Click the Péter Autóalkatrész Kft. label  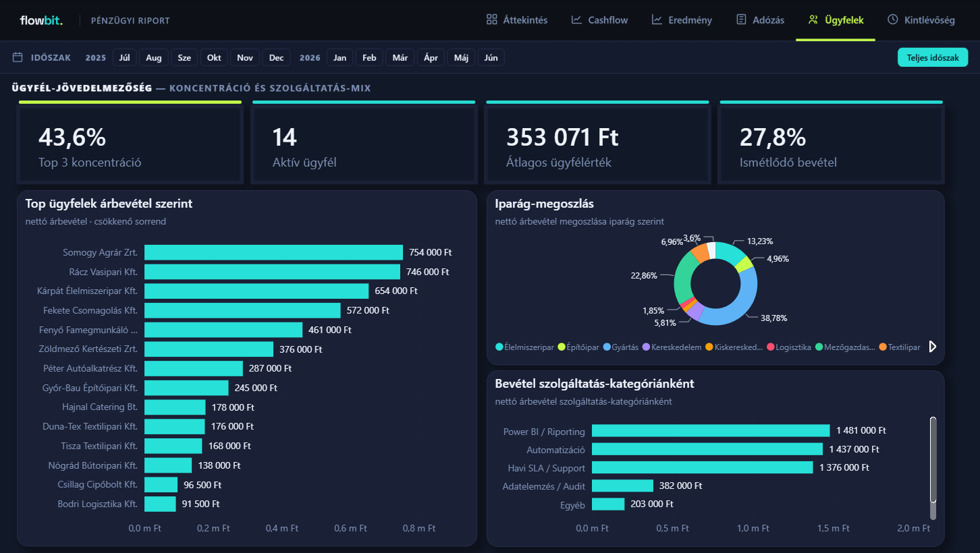(x=90, y=369)
